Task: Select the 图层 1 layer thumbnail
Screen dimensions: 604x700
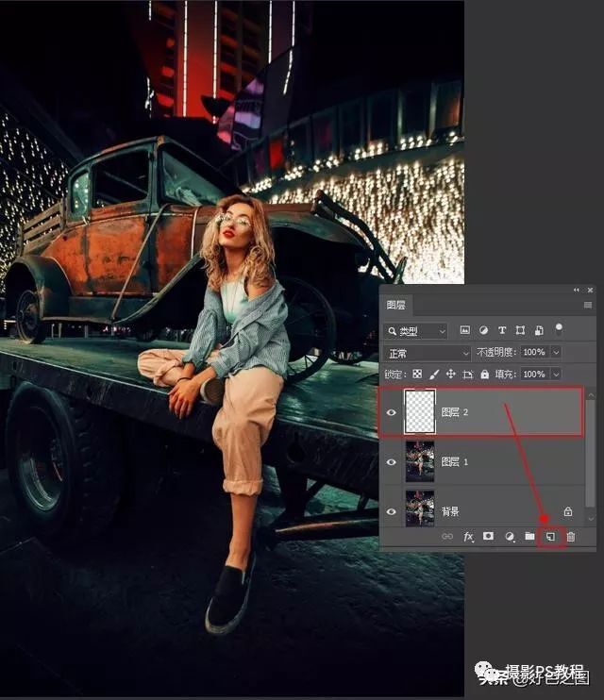Action: [419, 461]
